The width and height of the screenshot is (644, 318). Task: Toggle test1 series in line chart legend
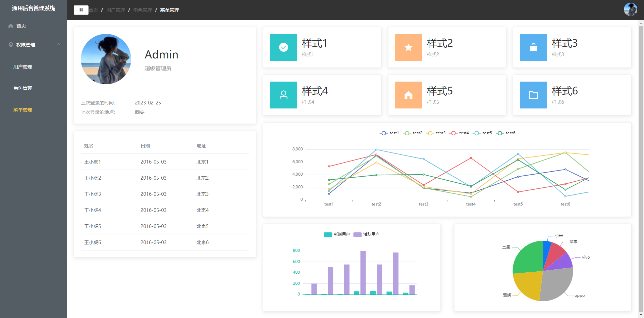(389, 133)
